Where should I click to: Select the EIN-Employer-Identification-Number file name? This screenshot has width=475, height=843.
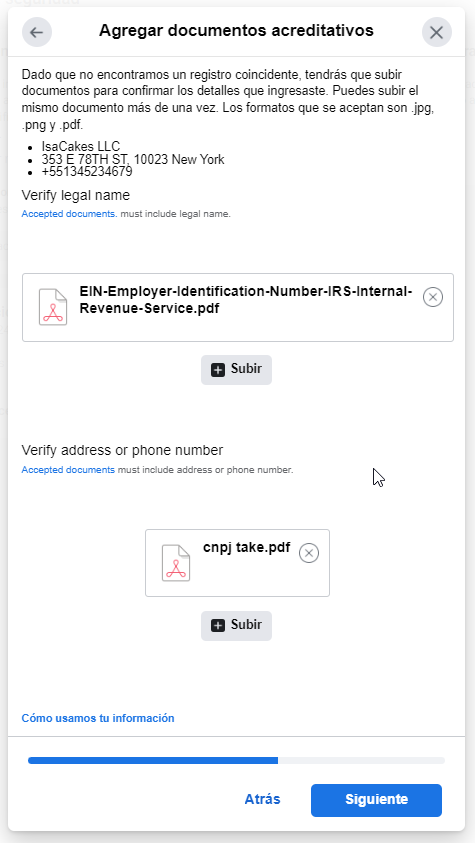[246, 300]
